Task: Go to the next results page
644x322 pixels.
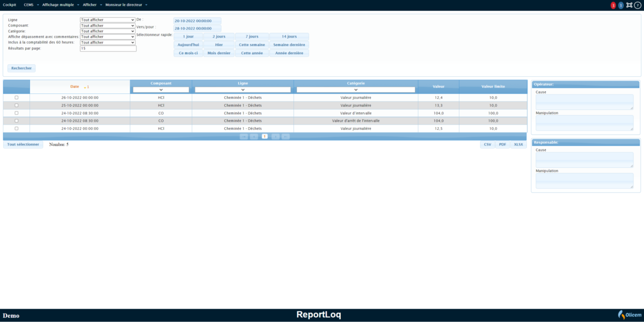Action: point(275,137)
